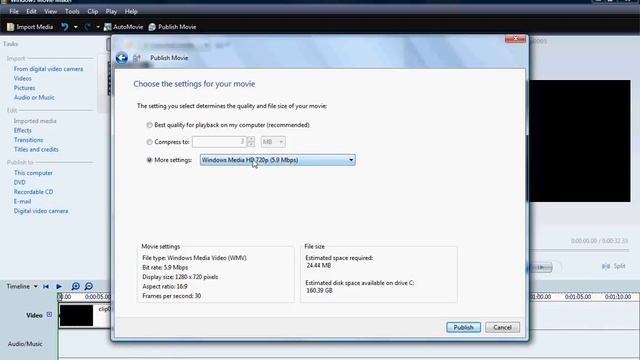Click the Compress to size input field

click(219, 142)
